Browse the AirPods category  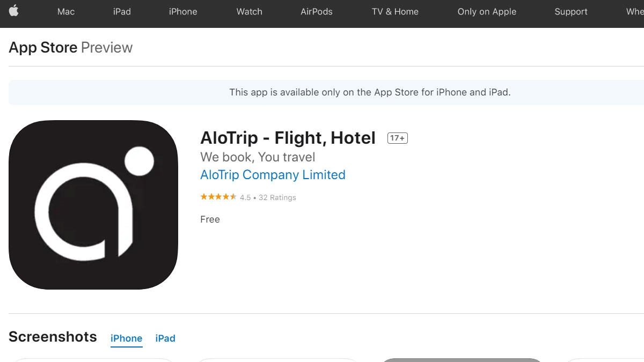[316, 11]
